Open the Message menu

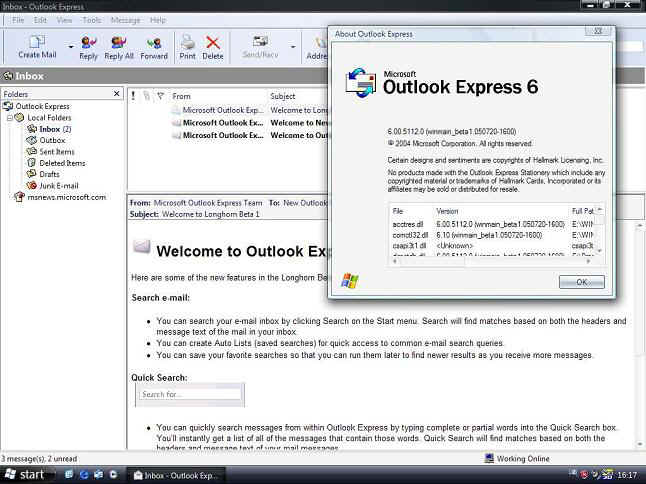pos(125,20)
